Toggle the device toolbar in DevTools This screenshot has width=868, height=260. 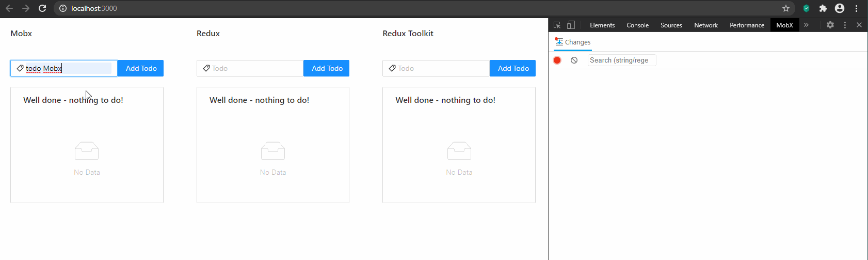pyautogui.click(x=571, y=25)
